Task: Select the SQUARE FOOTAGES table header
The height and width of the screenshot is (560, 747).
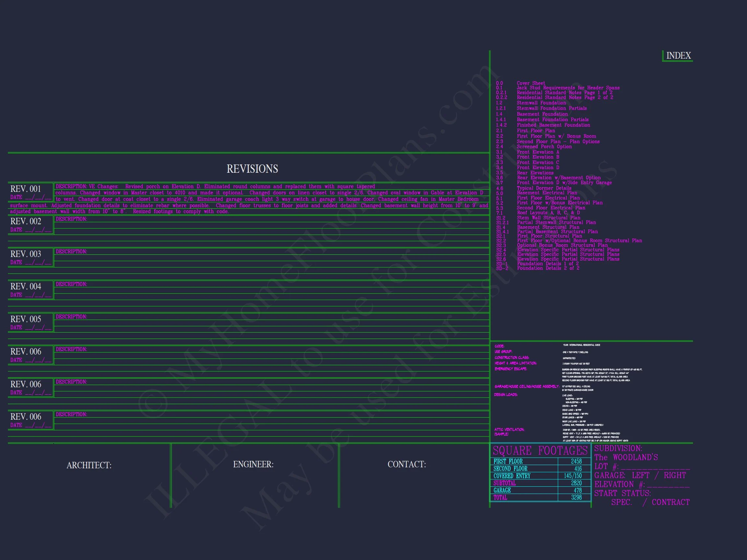Action: [540, 451]
